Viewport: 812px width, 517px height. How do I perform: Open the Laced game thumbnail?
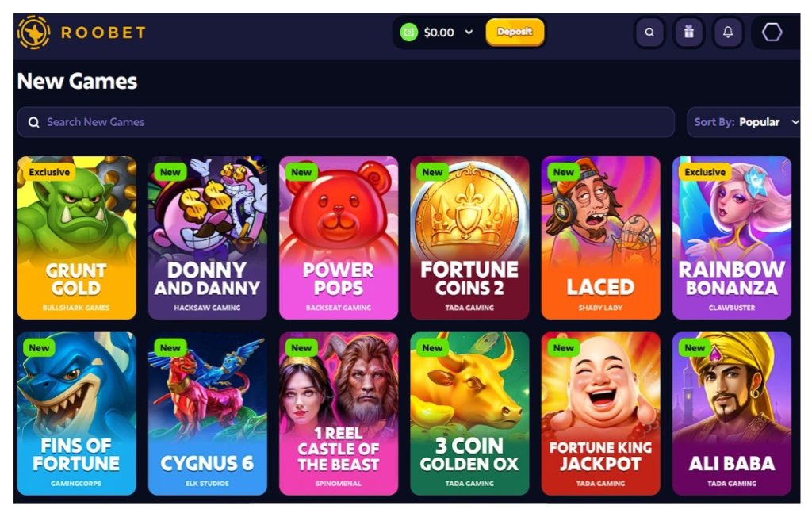tap(601, 238)
